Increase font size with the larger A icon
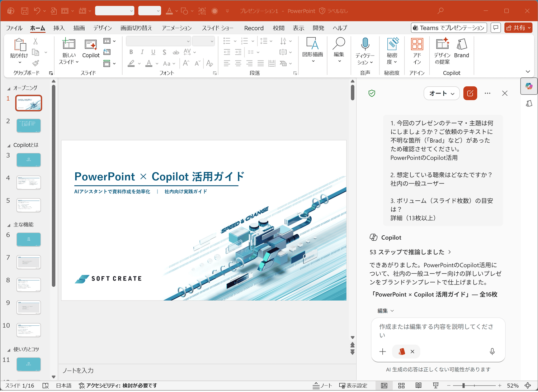 [x=186, y=63]
